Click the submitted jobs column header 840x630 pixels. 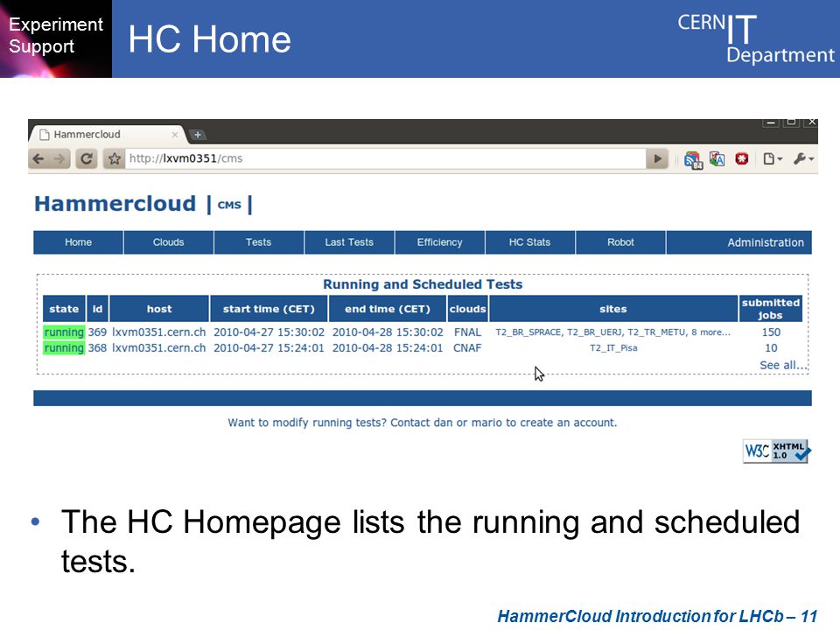[770, 309]
